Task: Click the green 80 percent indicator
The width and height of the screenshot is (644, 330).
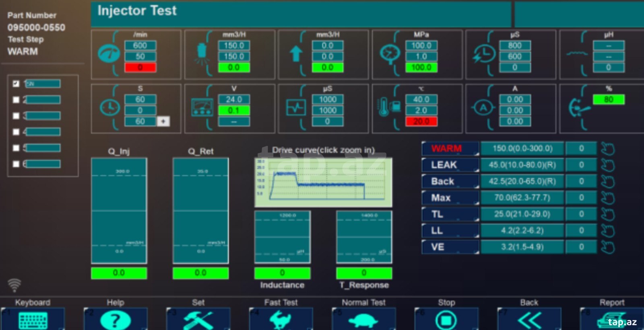Action: [609, 99]
